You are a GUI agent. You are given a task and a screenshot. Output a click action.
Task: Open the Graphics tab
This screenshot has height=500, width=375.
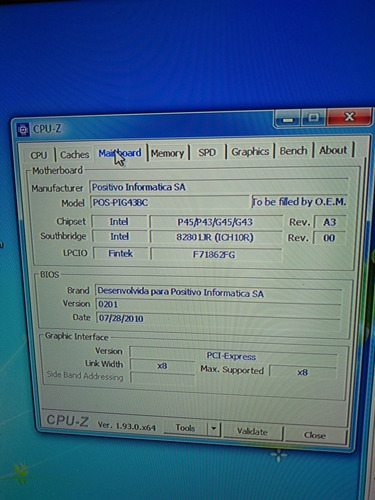click(x=250, y=151)
